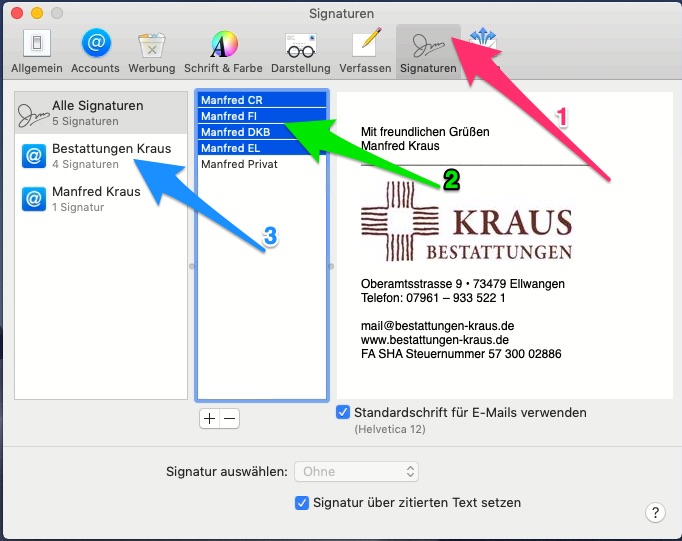Open the Signatur auswählen dropdown
The width and height of the screenshot is (682, 541).
tap(355, 471)
